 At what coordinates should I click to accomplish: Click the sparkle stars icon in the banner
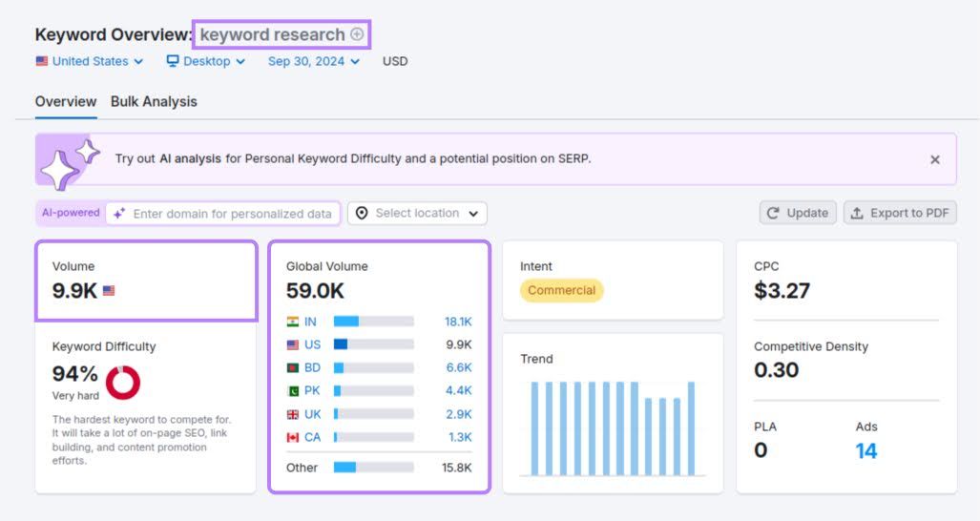click(x=70, y=163)
